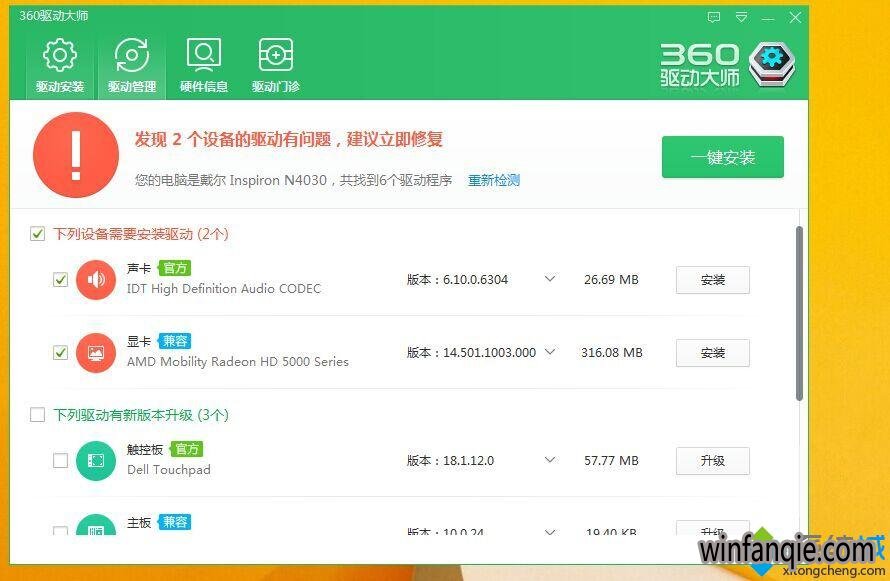This screenshot has width=890, height=581.
Task: Open the title bar dropdown menu arrow
Action: click(741, 17)
